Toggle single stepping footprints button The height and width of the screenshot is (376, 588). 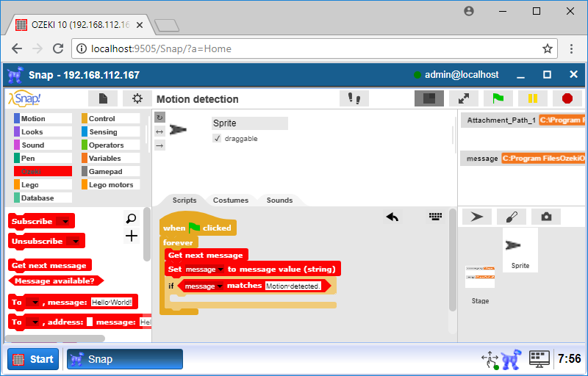pyautogui.click(x=354, y=98)
